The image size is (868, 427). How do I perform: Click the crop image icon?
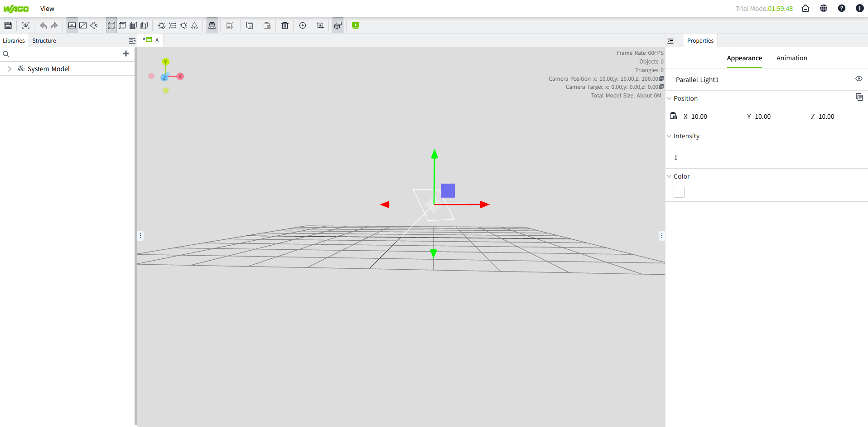tap(320, 25)
